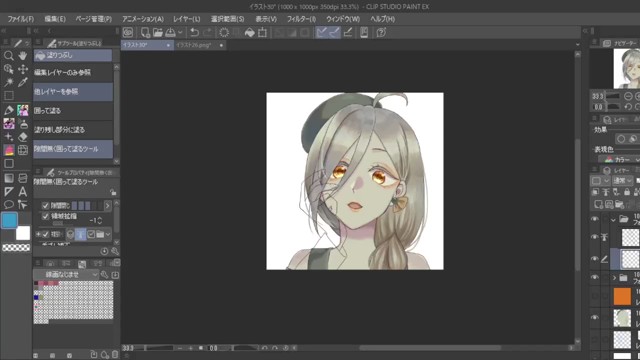
Task: Select the Fill bucket tool
Action: (9, 150)
